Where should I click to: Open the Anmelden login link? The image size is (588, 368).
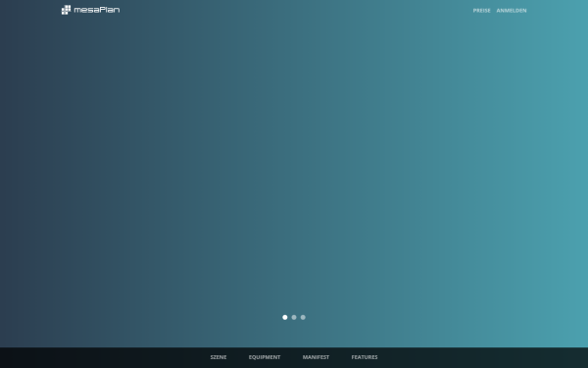point(512,11)
